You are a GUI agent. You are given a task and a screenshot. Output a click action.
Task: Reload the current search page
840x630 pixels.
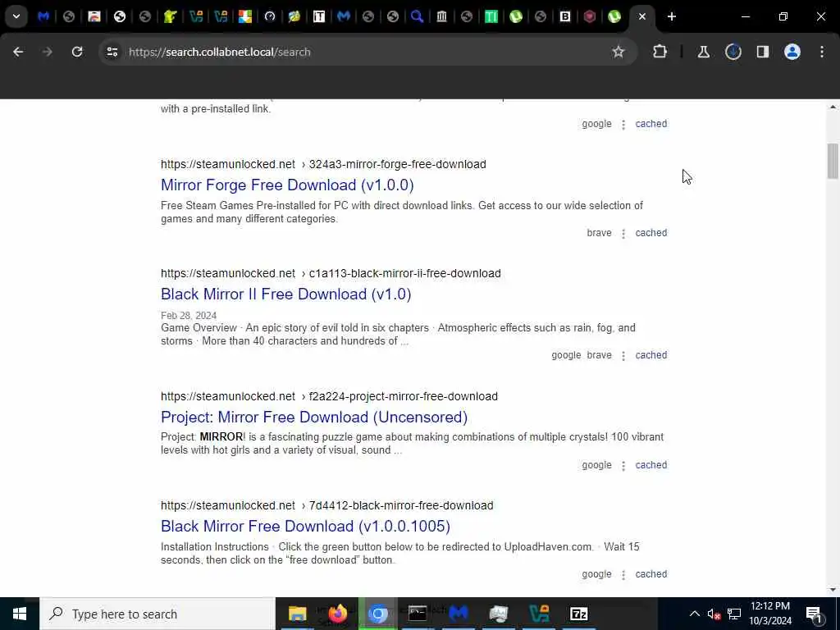click(x=77, y=52)
